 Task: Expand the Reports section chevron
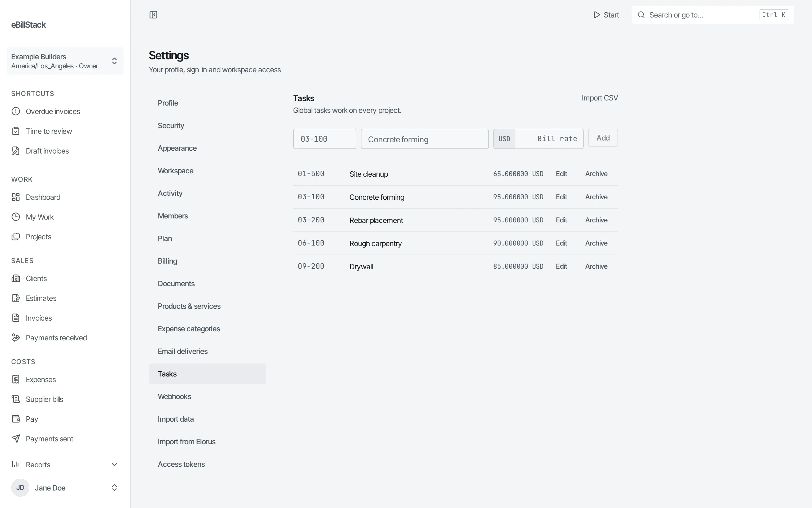[x=114, y=465]
